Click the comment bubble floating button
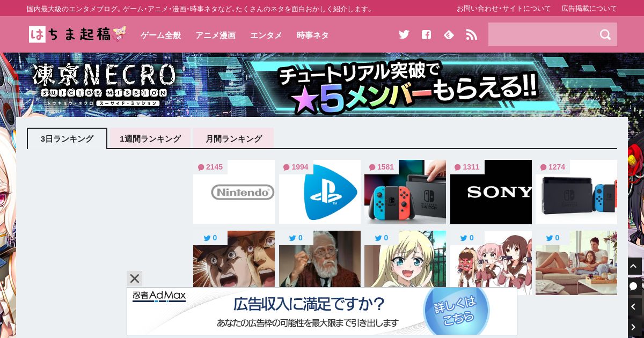 pyautogui.click(x=635, y=286)
